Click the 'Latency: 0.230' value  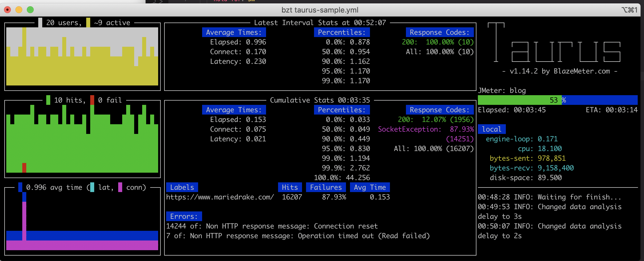click(238, 61)
